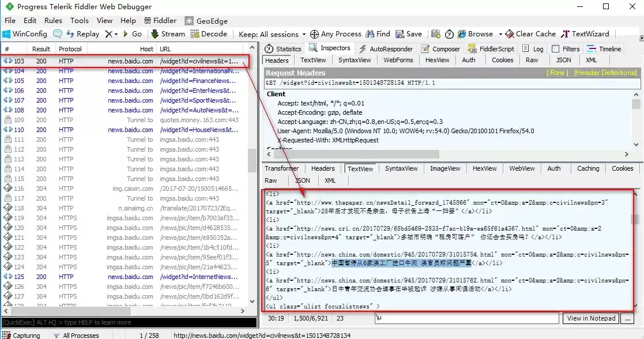Viewport: 644px width, 339px height.
Task: Click the session list vertical scrollbar thumb
Action: [x=252, y=160]
